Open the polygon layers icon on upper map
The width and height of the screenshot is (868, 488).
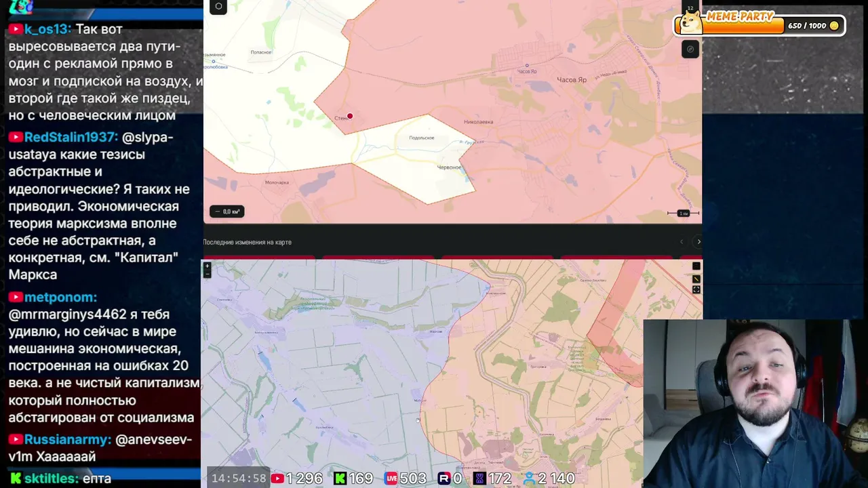click(218, 7)
